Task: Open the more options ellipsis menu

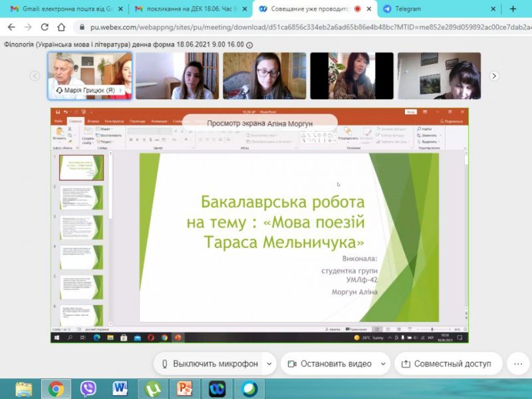Action: [518, 364]
